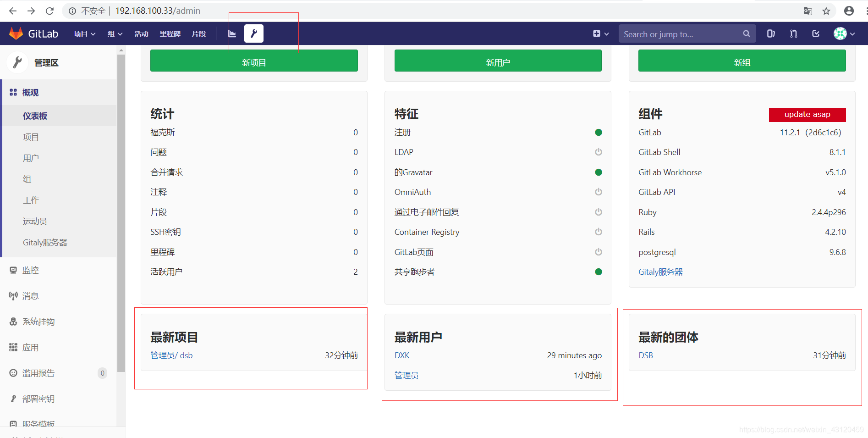Click the 新组 green button
Image resolution: width=868 pixels, height=438 pixels.
pos(742,61)
